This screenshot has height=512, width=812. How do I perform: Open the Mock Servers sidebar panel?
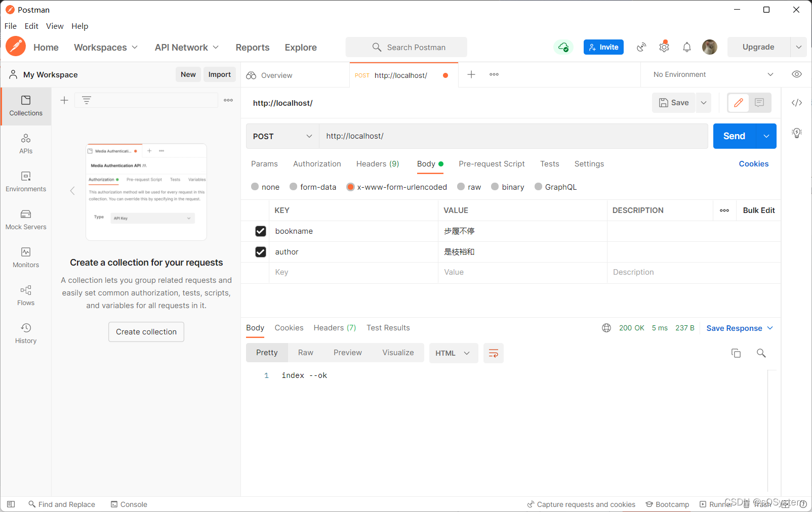tap(26, 220)
